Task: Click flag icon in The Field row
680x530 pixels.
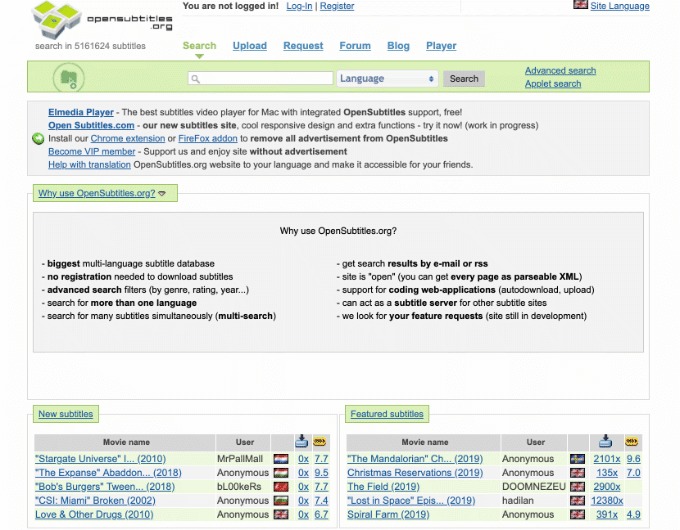Action: [x=577, y=487]
